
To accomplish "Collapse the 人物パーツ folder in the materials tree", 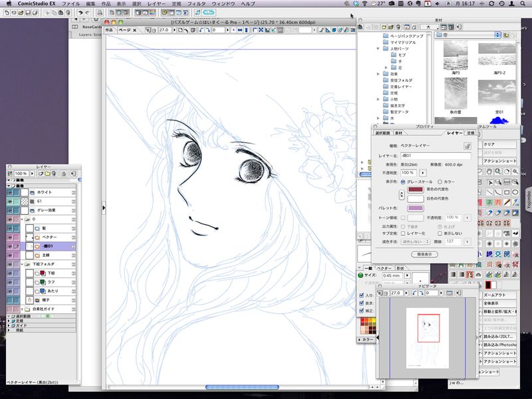I will coord(378,49).
